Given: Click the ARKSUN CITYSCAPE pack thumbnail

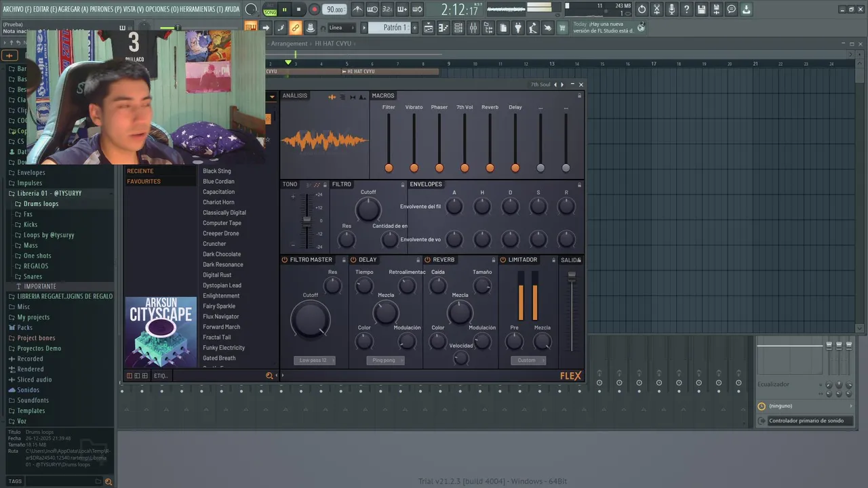Looking at the screenshot, I should click(161, 332).
